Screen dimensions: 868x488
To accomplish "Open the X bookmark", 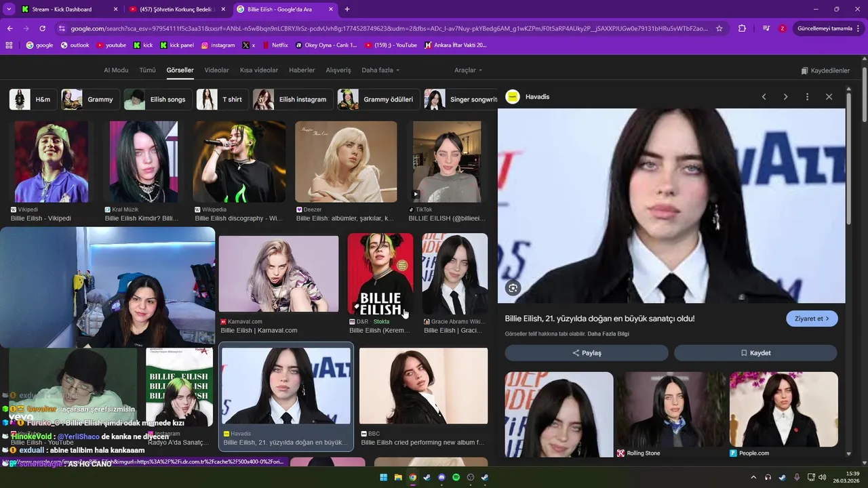I will coord(249,45).
